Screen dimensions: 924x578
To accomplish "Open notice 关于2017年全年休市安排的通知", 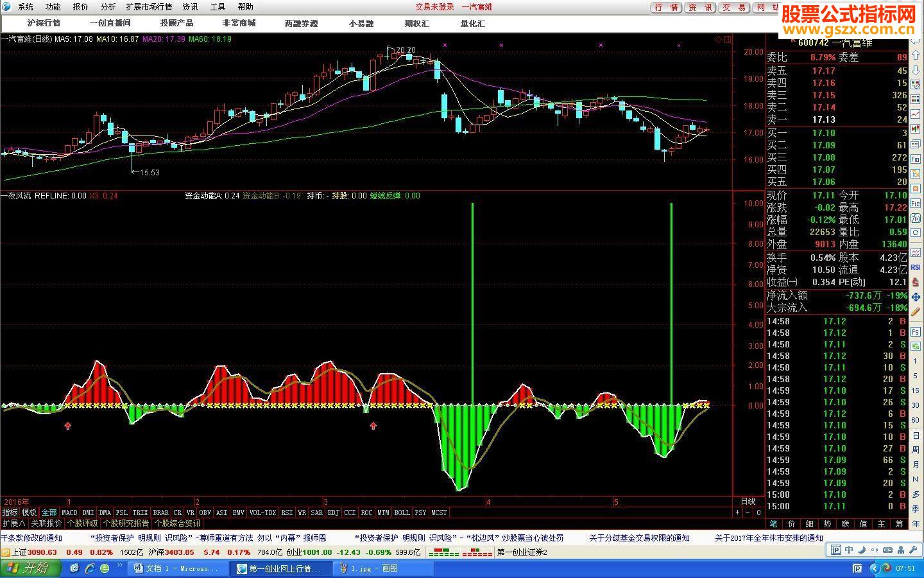I will coord(769,538).
